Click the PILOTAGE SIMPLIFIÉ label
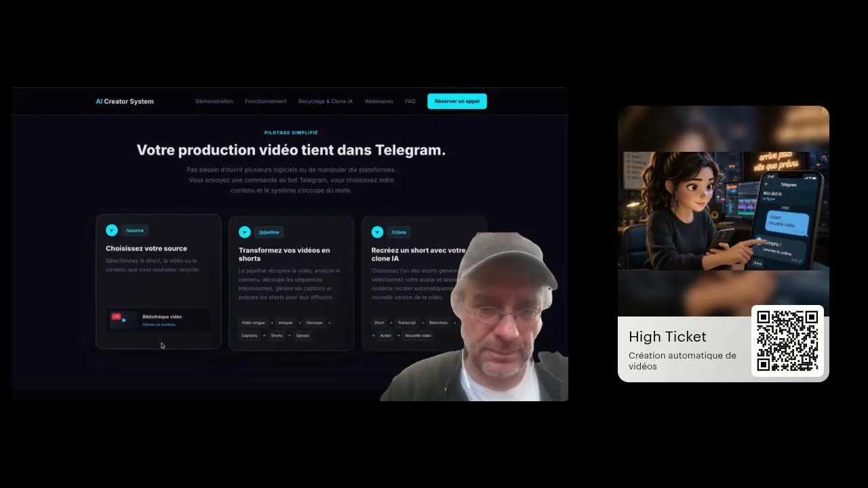Screen dimensions: 868x488 tap(291, 133)
